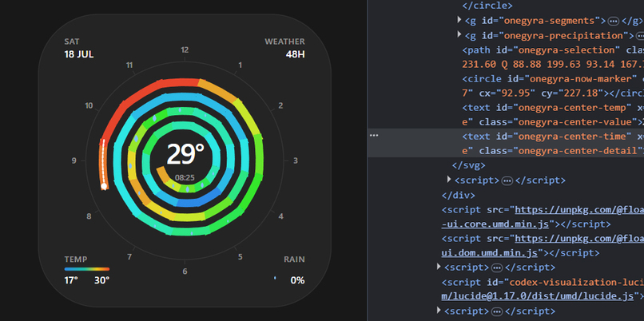Open the unpkg link ending in ui.dom.umd.min.js
The width and height of the screenshot is (644, 321).
point(543,245)
